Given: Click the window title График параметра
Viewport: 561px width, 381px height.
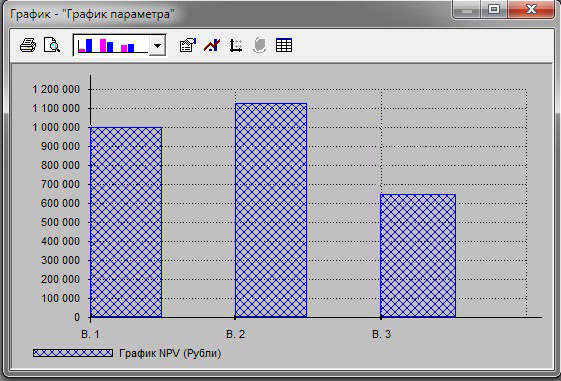Looking at the screenshot, I should (x=92, y=15).
